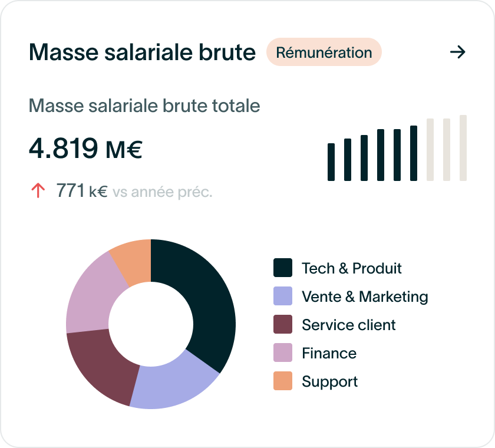The image size is (495, 448).
Task: Click the Vente & Marketing legend label
Action: [365, 297]
